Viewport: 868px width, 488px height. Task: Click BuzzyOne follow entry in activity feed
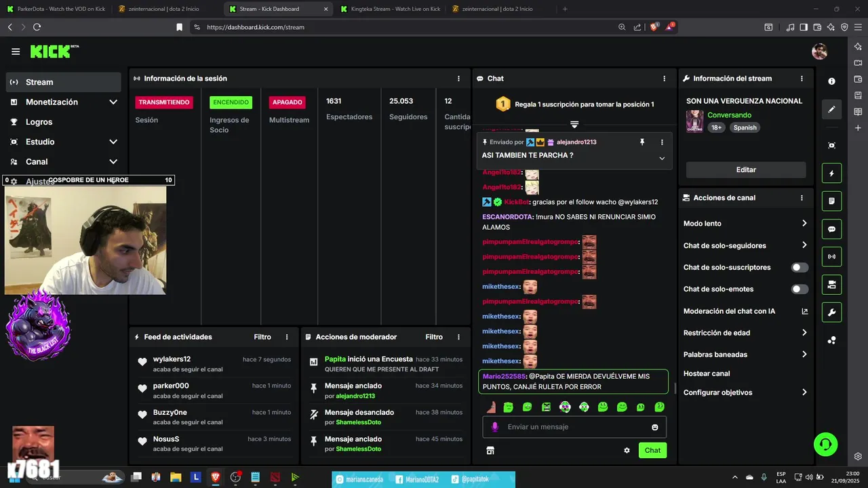pos(214,418)
